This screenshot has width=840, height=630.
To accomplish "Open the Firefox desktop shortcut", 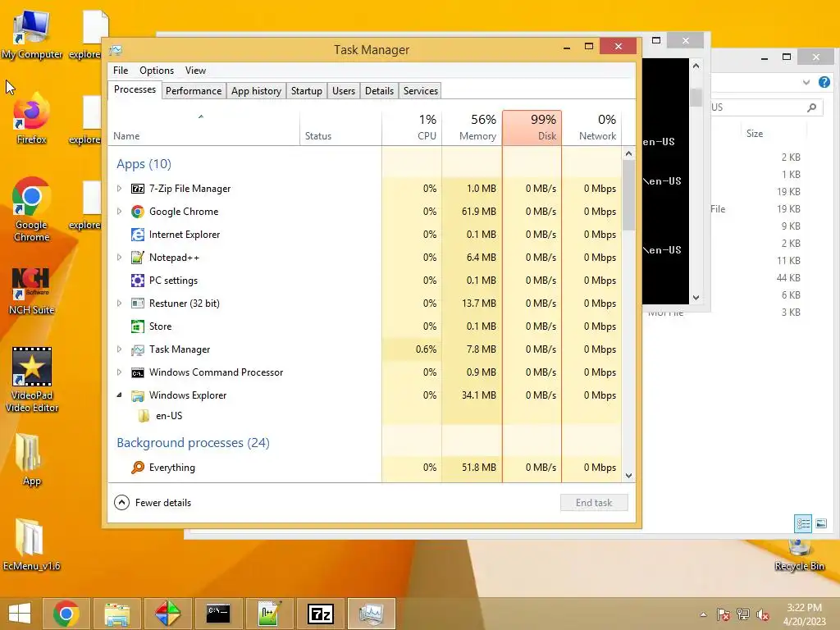I will [32, 120].
